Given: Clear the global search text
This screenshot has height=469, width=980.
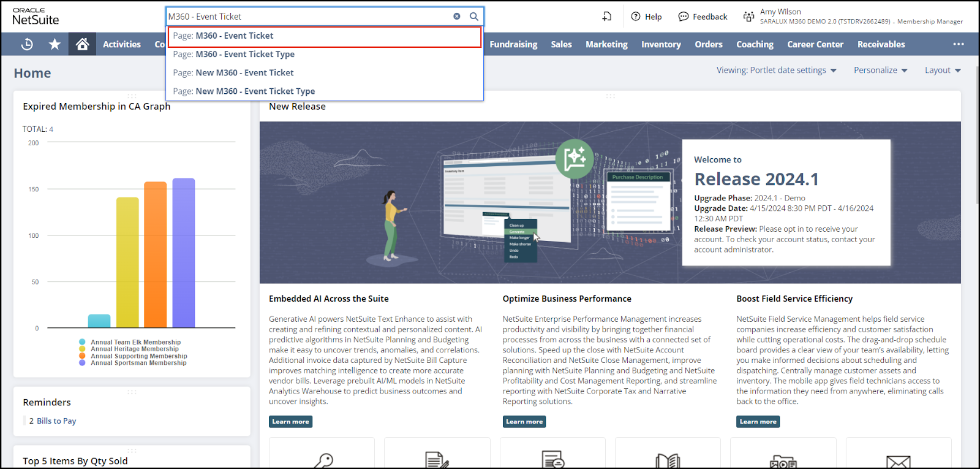Looking at the screenshot, I should click(457, 17).
